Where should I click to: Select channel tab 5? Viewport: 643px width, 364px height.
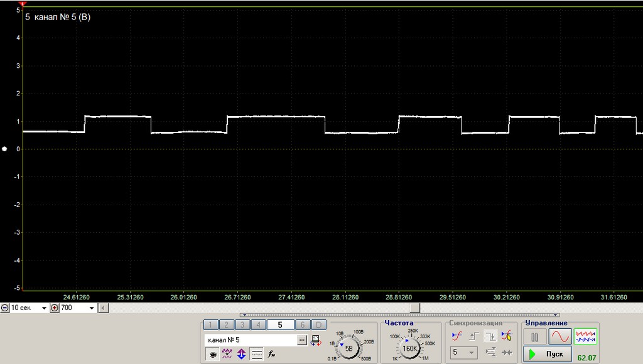(281, 325)
